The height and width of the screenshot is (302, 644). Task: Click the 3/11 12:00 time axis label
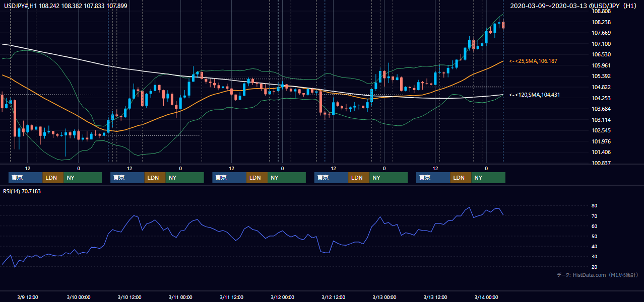231,297
